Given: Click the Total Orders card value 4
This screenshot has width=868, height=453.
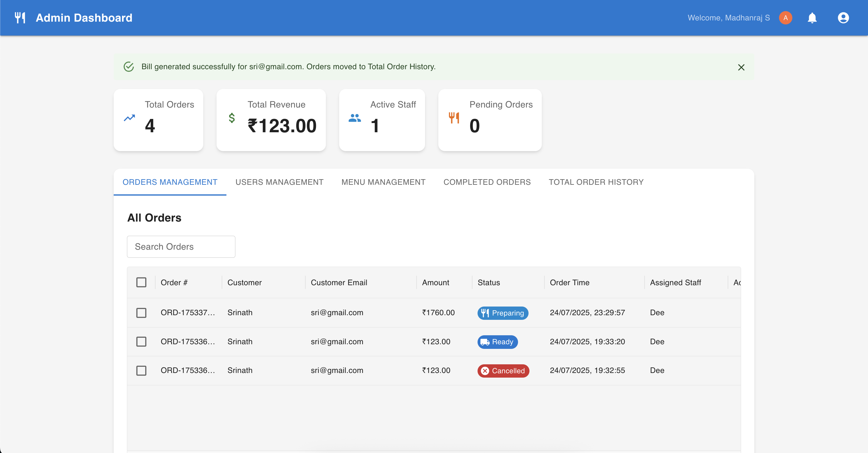Looking at the screenshot, I should [x=150, y=126].
